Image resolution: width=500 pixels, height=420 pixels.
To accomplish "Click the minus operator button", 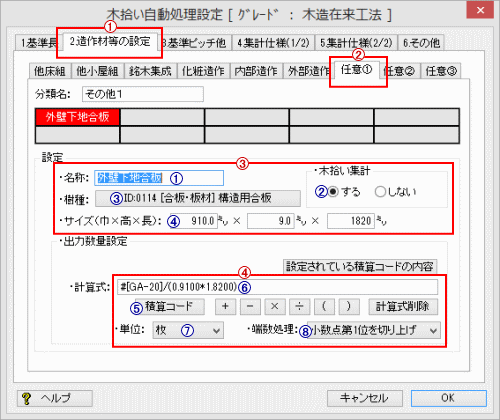I will click(x=250, y=306).
